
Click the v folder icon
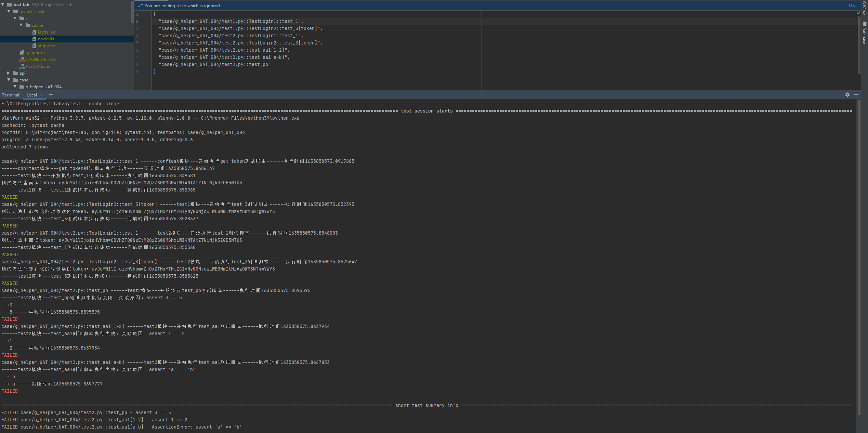(x=22, y=18)
